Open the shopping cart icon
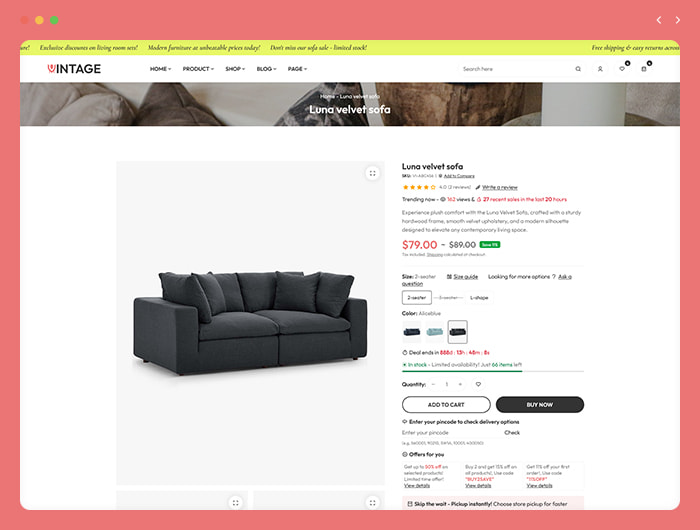 (644, 69)
